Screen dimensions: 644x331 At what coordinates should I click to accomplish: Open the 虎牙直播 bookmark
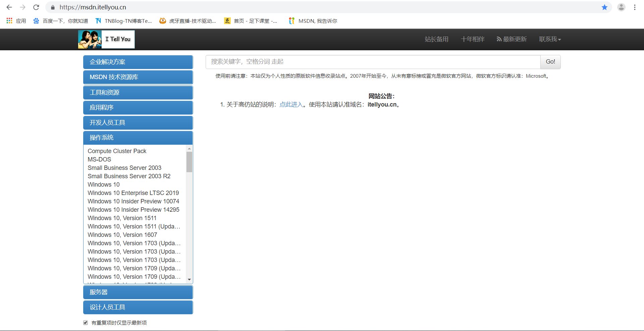(187, 21)
